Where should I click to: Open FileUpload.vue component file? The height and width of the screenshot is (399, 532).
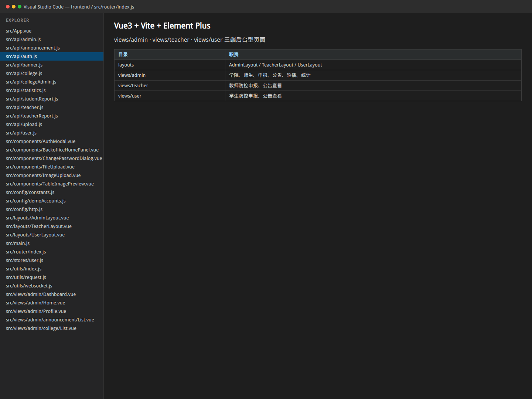pos(52,167)
